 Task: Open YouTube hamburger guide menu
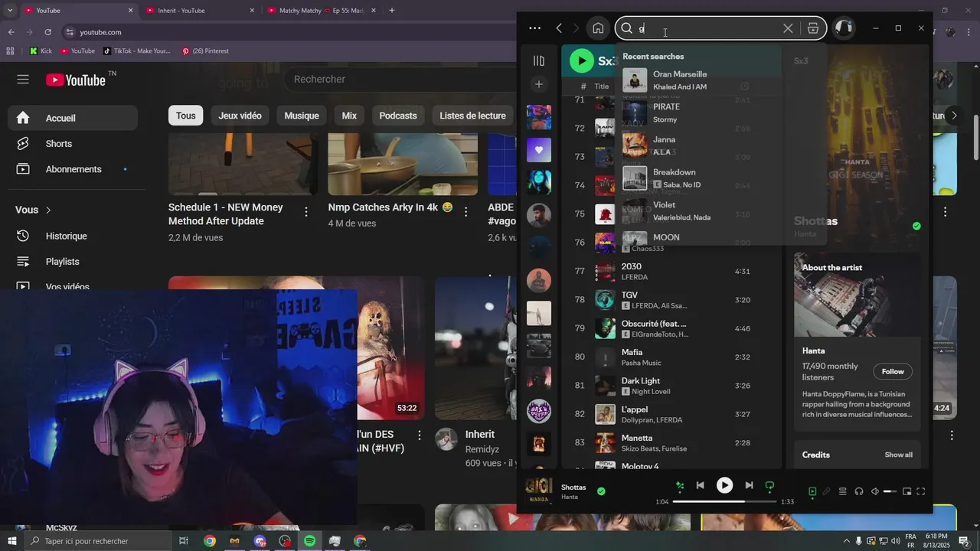pos(23,80)
